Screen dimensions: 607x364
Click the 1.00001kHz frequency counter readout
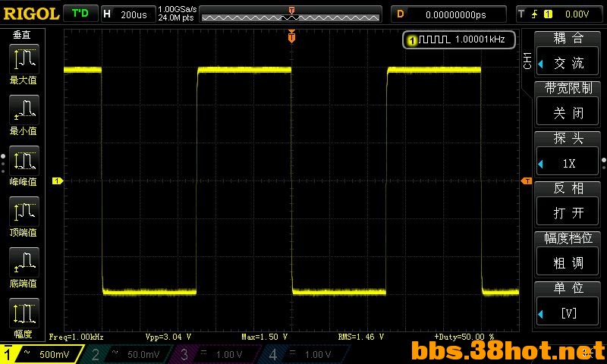click(x=480, y=39)
